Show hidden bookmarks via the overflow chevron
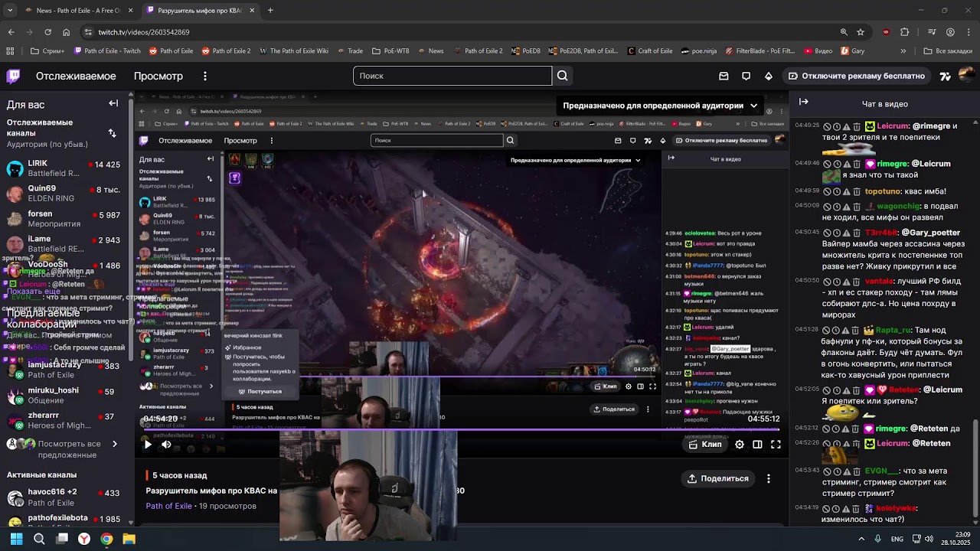This screenshot has height=551, width=980. click(903, 51)
